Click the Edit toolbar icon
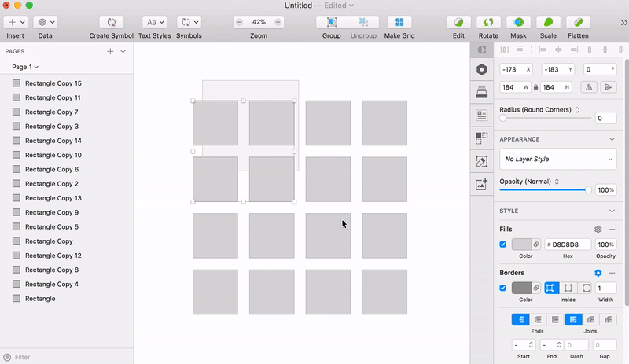This screenshot has height=364, width=629. coord(458,22)
